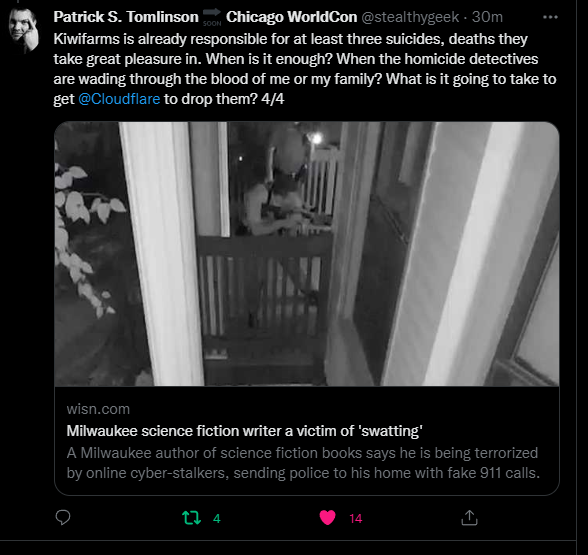Click the share upload arrow icon
This screenshot has height=555, width=588.
[469, 518]
